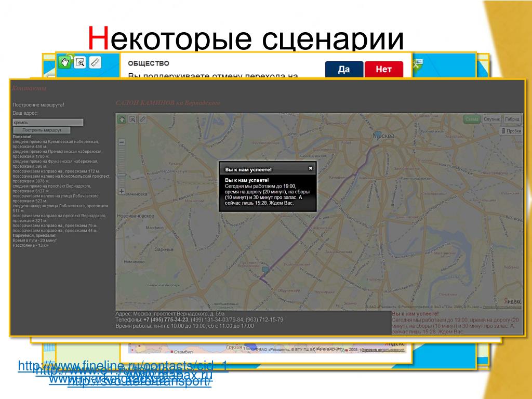Click the red 'Нет' poll button
The height and width of the screenshot is (399, 532).
click(x=384, y=69)
